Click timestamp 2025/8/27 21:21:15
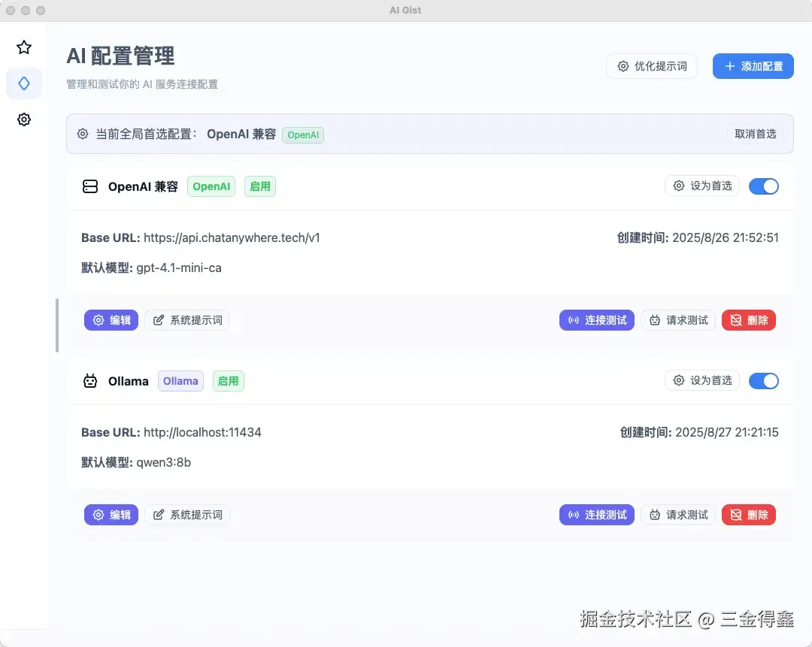The width and height of the screenshot is (812, 647). tap(726, 432)
